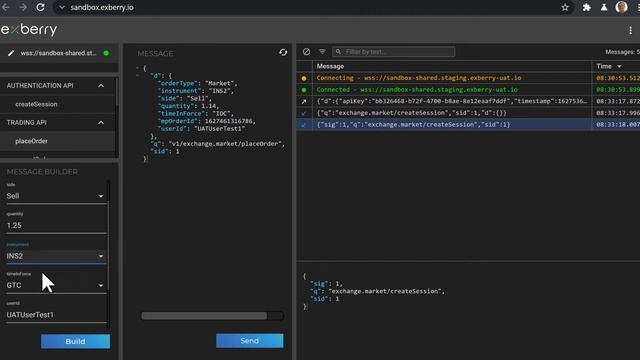
Task: Open the side dropdown showing Sell
Action: pos(56,196)
